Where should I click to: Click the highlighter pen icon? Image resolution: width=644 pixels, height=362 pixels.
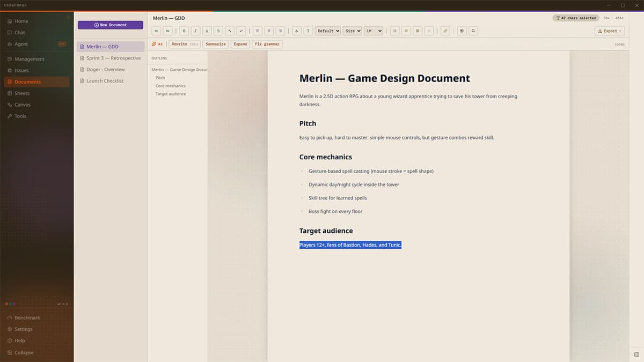click(297, 31)
